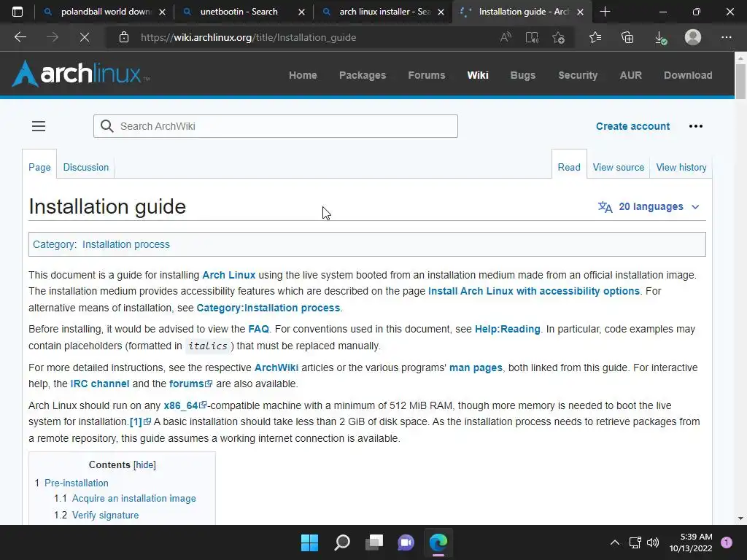Viewport: 747px width, 560px height.
Task: Open the notification badge in tray
Action: 726,542
